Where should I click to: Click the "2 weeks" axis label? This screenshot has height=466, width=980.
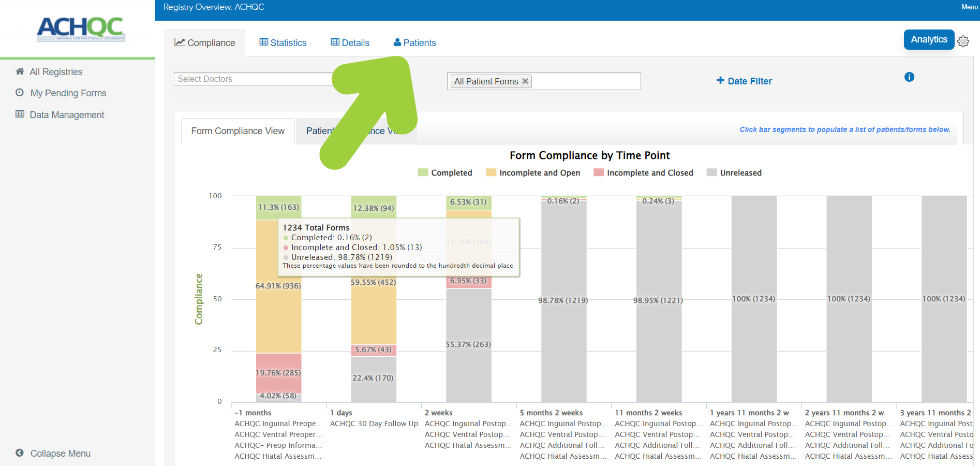tap(439, 413)
